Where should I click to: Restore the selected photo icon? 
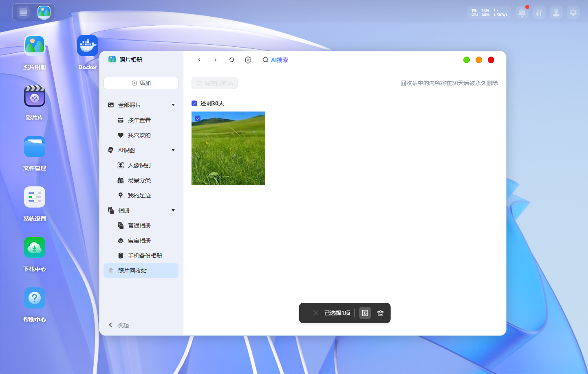365,313
